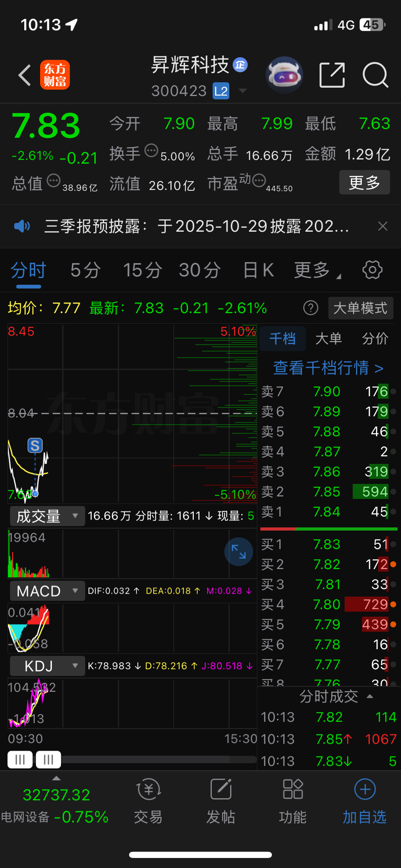Tap the L2 level badge
Image resolution: width=401 pixels, height=868 pixels.
click(221, 91)
